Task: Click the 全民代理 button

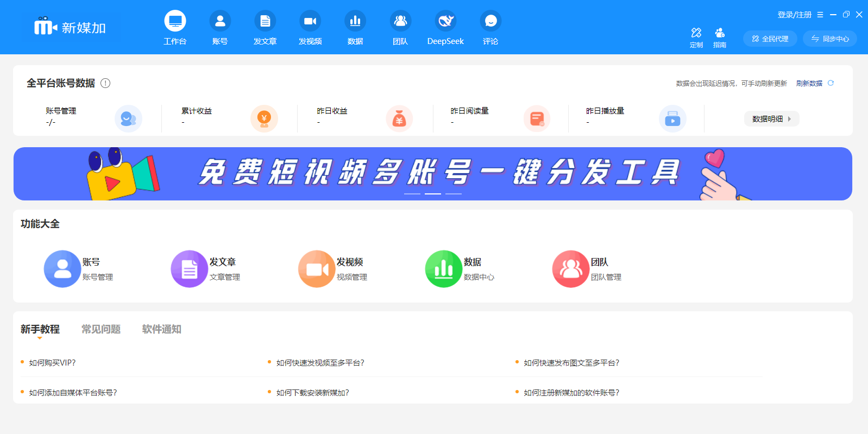Action: [x=770, y=39]
